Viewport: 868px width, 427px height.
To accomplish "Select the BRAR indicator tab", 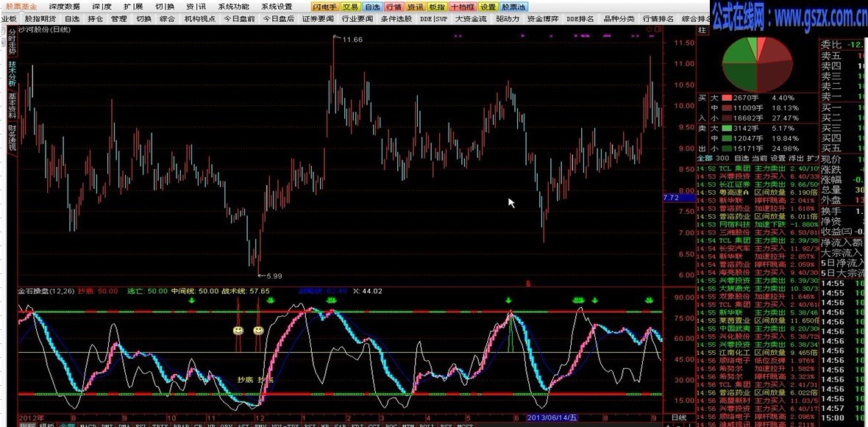I will (x=181, y=423).
